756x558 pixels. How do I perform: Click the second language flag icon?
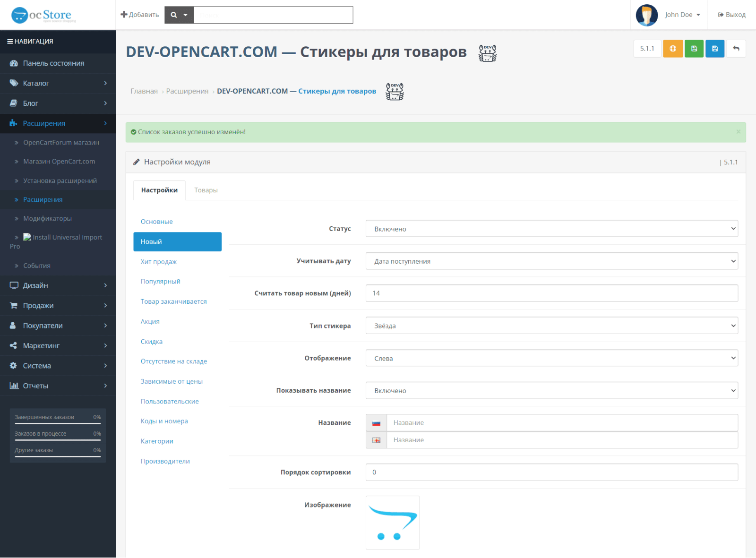pyautogui.click(x=376, y=440)
